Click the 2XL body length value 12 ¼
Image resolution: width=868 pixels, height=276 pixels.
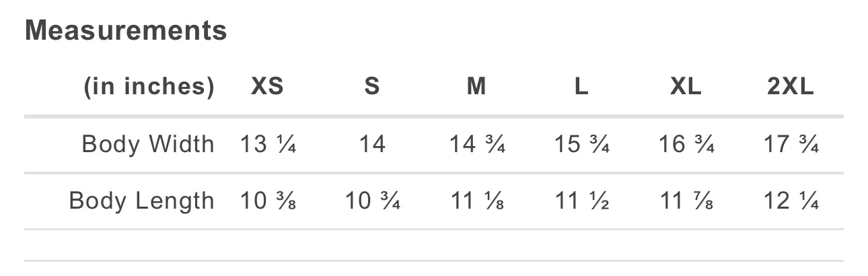click(x=791, y=201)
